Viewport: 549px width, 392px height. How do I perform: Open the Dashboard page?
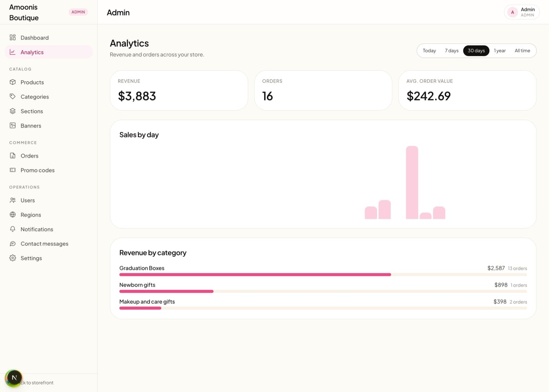point(49,38)
